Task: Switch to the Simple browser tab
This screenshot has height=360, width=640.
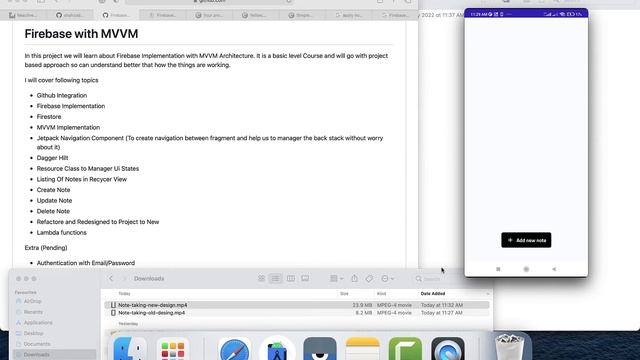Action: pyautogui.click(x=302, y=15)
